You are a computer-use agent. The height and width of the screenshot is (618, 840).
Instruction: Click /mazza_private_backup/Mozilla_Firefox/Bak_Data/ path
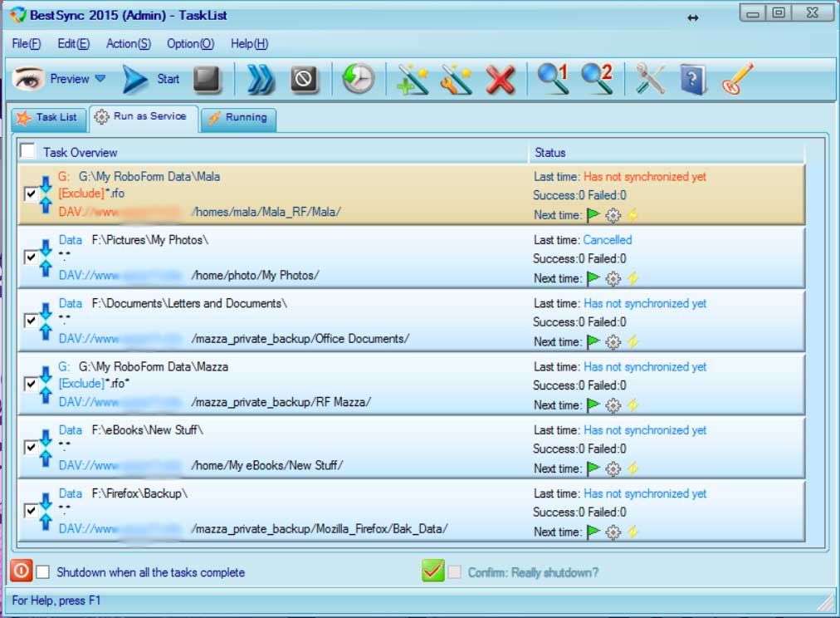coord(320,529)
